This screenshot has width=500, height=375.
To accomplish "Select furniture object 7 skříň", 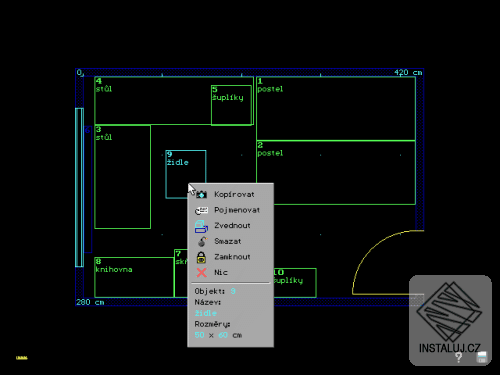I will (181, 273).
